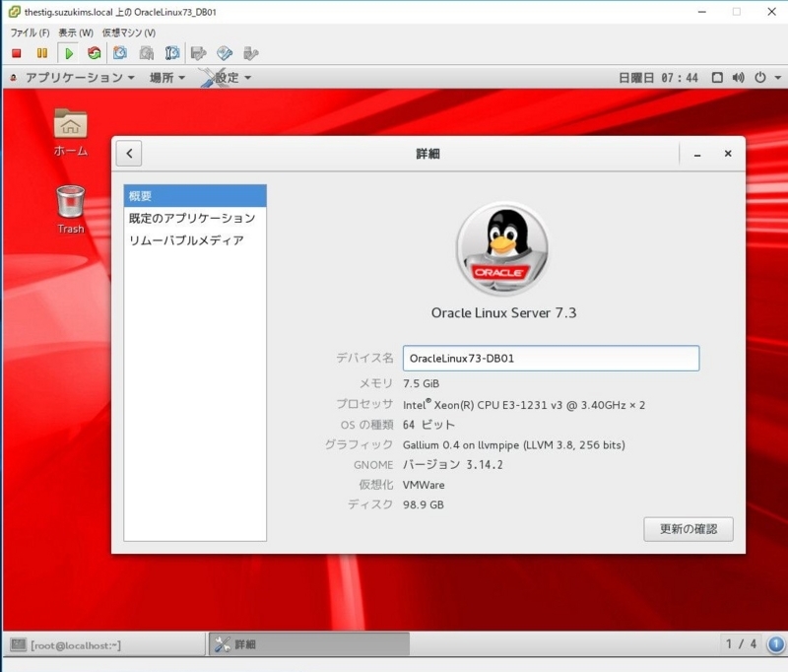Take a snapshot with the clock icon
Viewport: 788px width, 672px height.
point(120,53)
